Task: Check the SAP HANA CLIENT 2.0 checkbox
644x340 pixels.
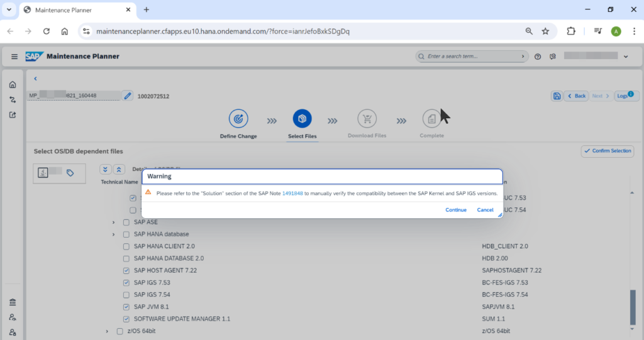Action: [126, 246]
